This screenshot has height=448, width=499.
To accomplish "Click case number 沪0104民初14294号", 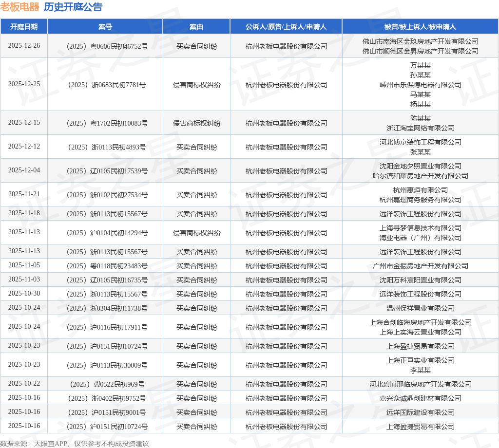I will 107,233.
